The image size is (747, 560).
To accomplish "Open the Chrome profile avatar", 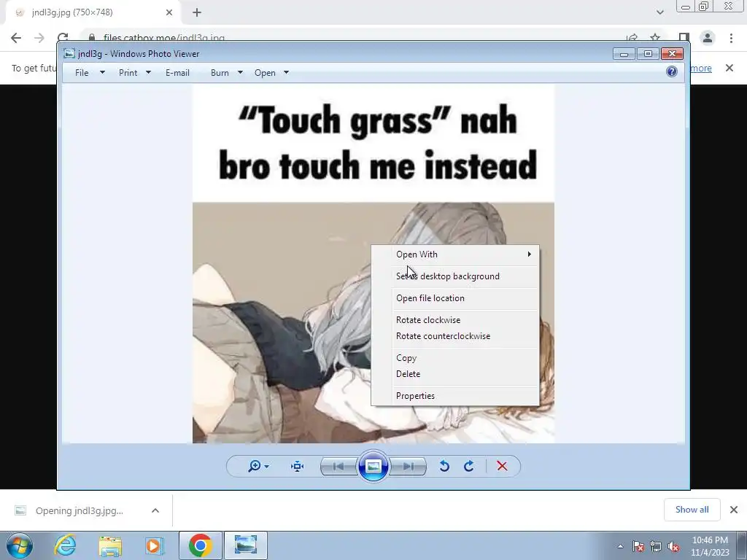I will pos(708,38).
